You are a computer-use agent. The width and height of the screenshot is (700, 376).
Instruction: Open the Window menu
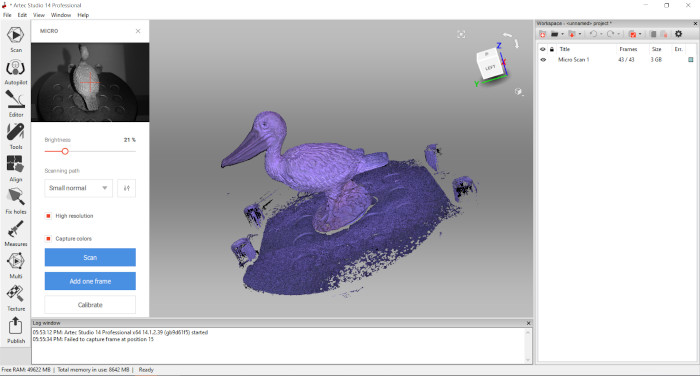pos(61,15)
